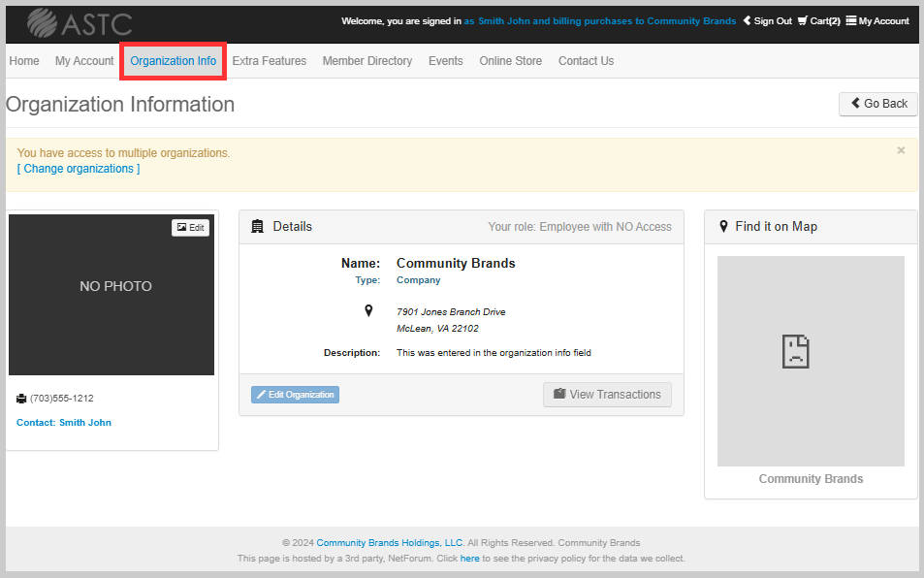
Task: Click the fax icon beside phone number
Action: [21, 399]
